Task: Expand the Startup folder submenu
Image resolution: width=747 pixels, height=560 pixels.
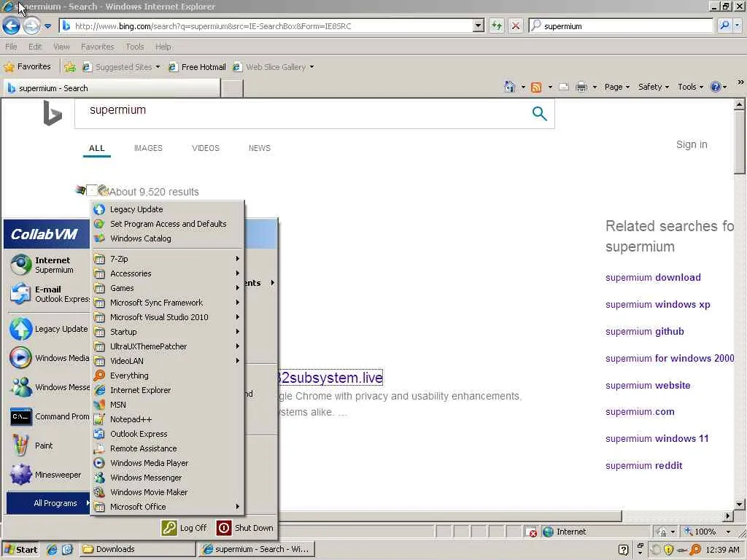Action: tap(167, 332)
